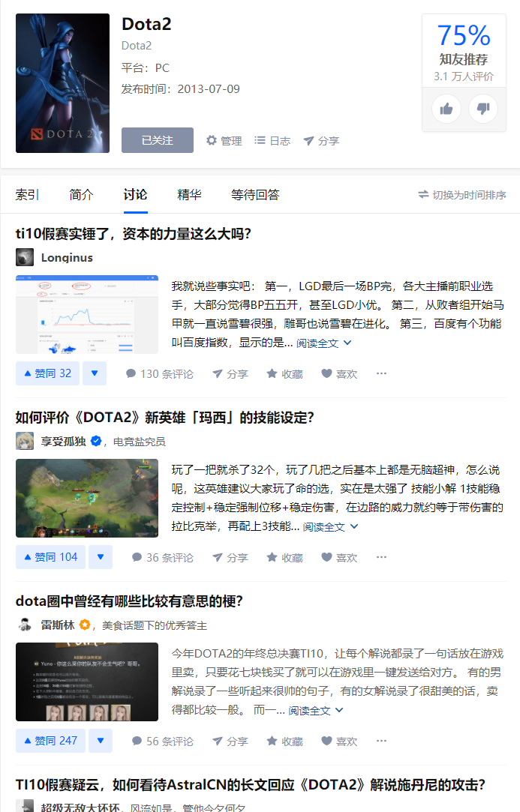Open the 精华 tab
Screen dimensions: 520x812
click(x=189, y=195)
